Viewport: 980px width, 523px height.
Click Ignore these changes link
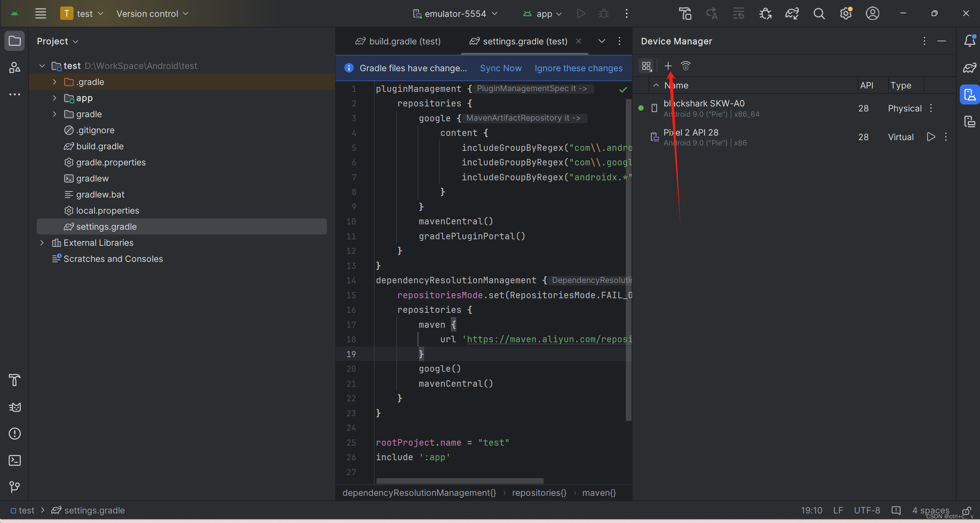(578, 68)
